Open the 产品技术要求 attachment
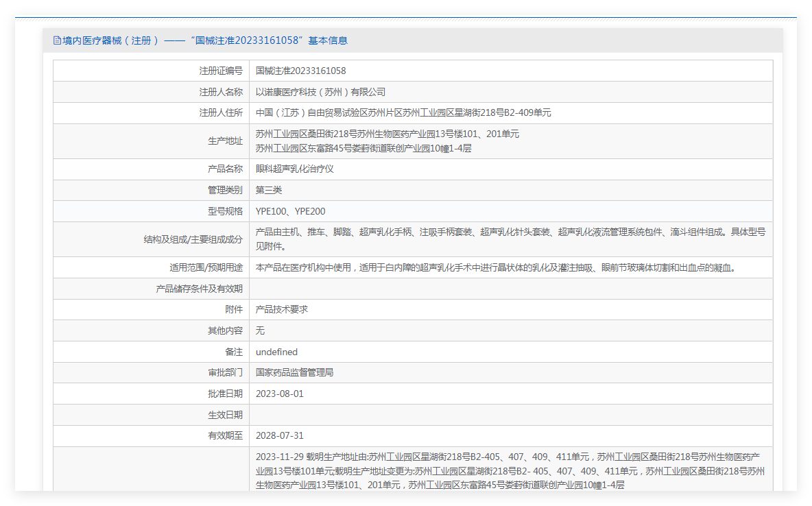 282,310
